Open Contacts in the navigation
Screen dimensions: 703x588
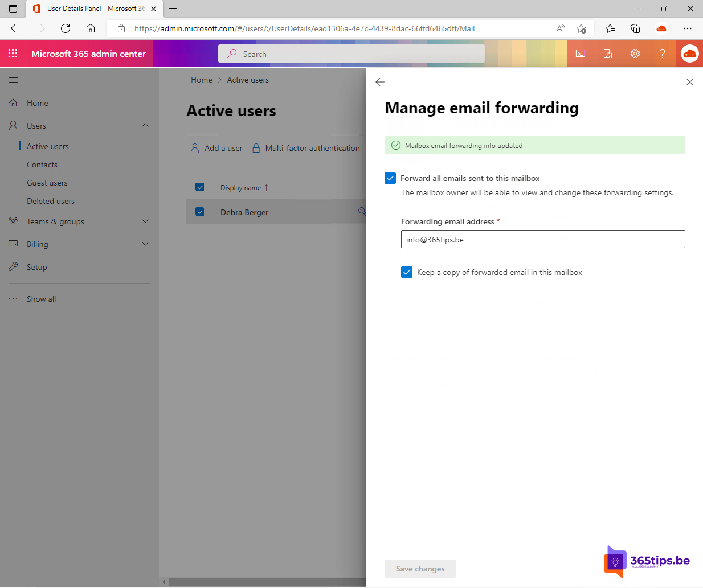coord(42,165)
